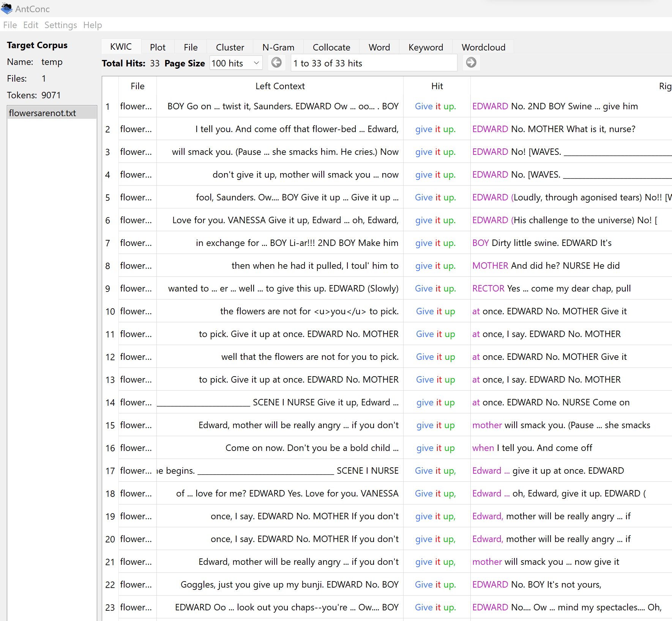Click hit 'Give it up.' in row 1
This screenshot has height=621, width=672.
435,106
